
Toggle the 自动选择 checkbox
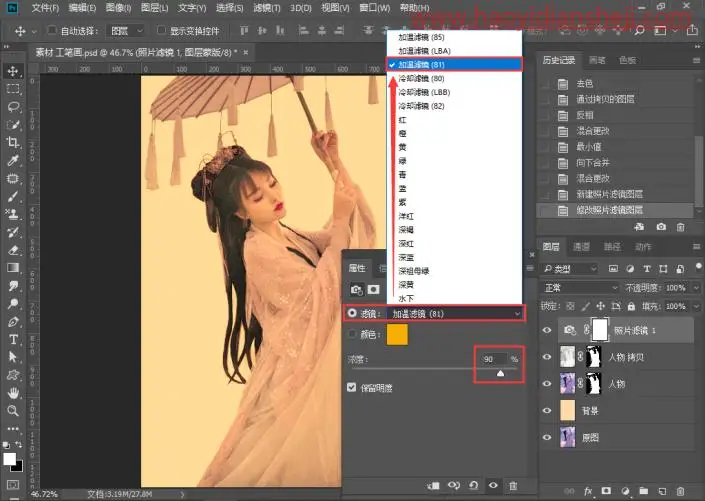pyautogui.click(x=52, y=30)
